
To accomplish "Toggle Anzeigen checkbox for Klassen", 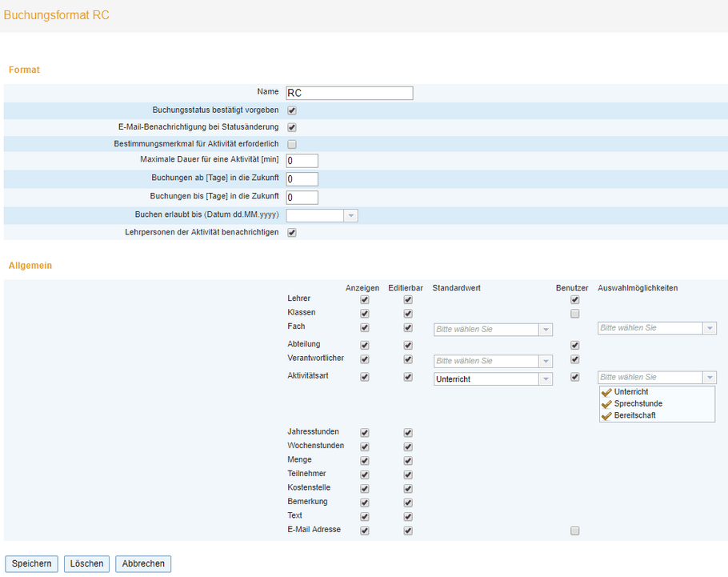I will pos(365,314).
